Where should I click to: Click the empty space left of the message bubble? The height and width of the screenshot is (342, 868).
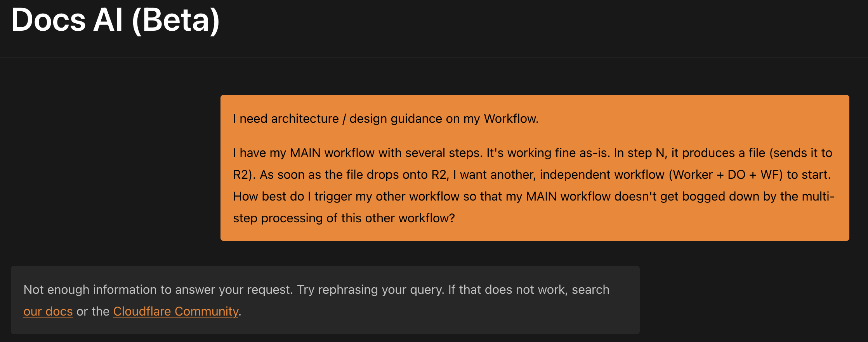[x=109, y=167]
